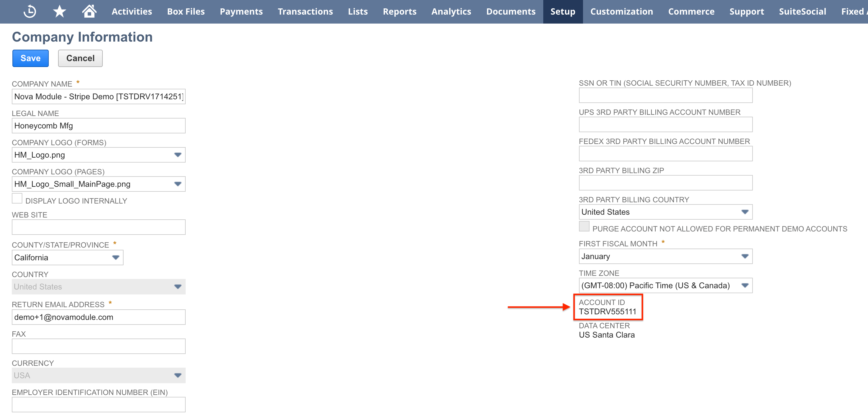Viewport: 868px width, 417px height.
Task: Open the First Fiscal Month dropdown
Action: point(744,256)
